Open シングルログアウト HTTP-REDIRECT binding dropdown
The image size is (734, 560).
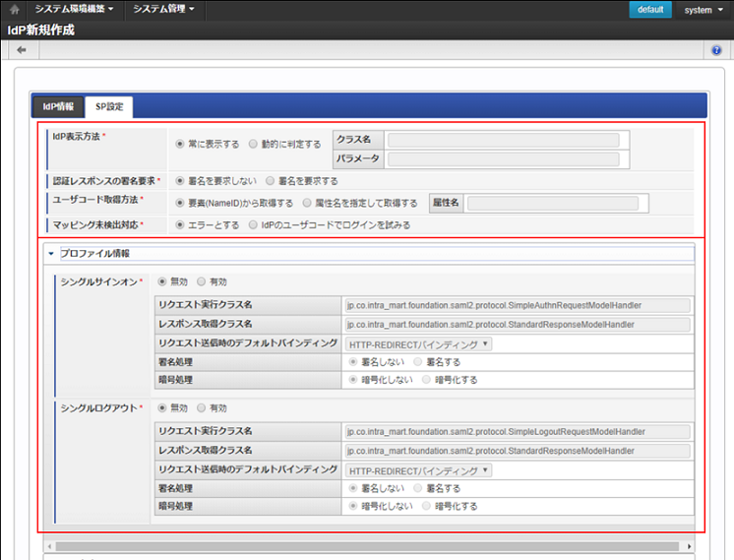(418, 470)
